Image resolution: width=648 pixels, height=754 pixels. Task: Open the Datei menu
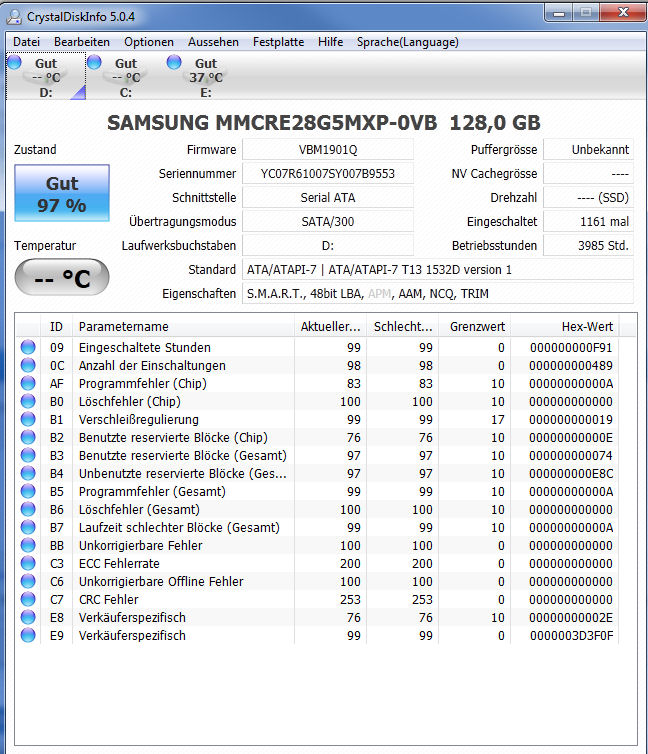(x=26, y=42)
